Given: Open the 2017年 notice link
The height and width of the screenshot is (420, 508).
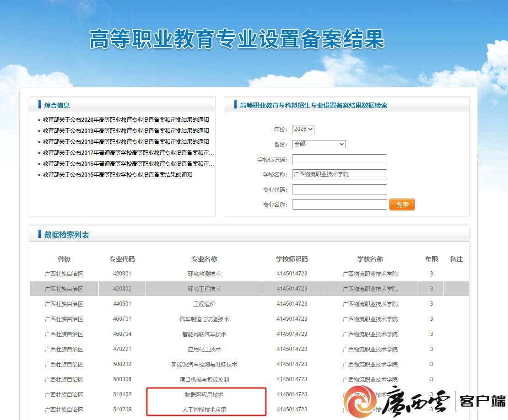Looking at the screenshot, I should [x=128, y=153].
